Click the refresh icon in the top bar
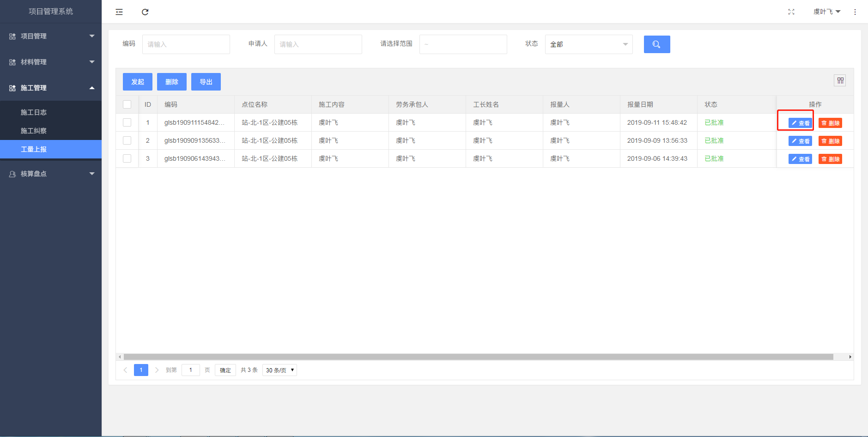The width and height of the screenshot is (868, 437). [145, 12]
